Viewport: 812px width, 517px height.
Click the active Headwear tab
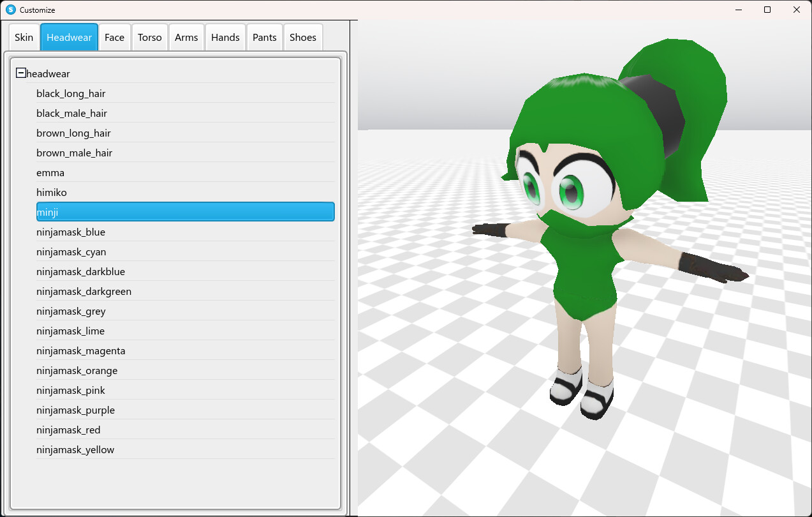coord(69,37)
